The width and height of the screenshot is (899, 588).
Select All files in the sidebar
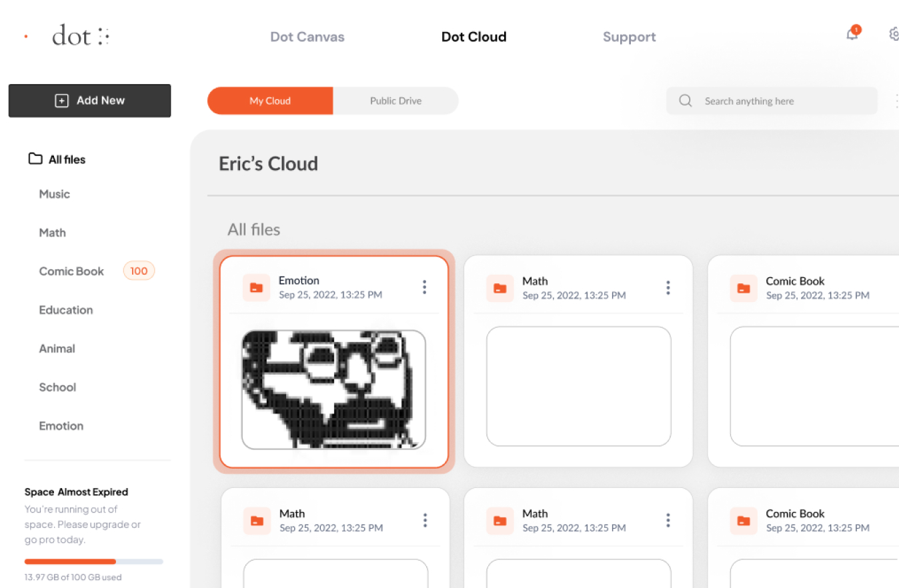point(57,159)
